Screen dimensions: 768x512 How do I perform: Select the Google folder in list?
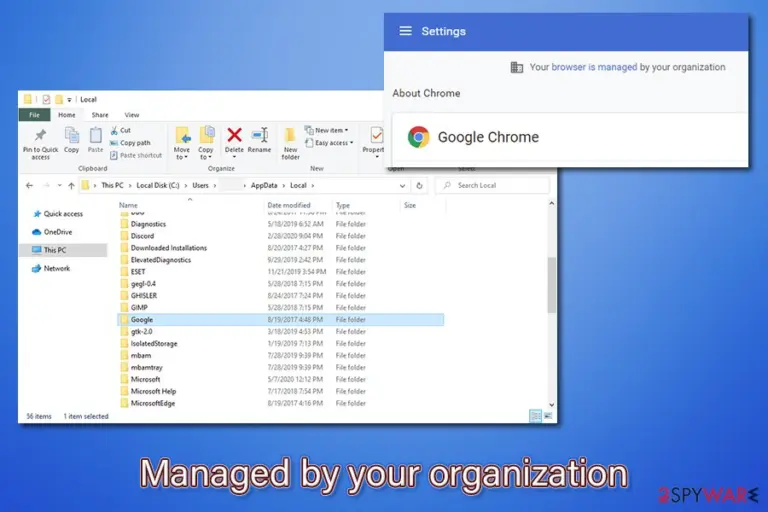click(x=281, y=320)
